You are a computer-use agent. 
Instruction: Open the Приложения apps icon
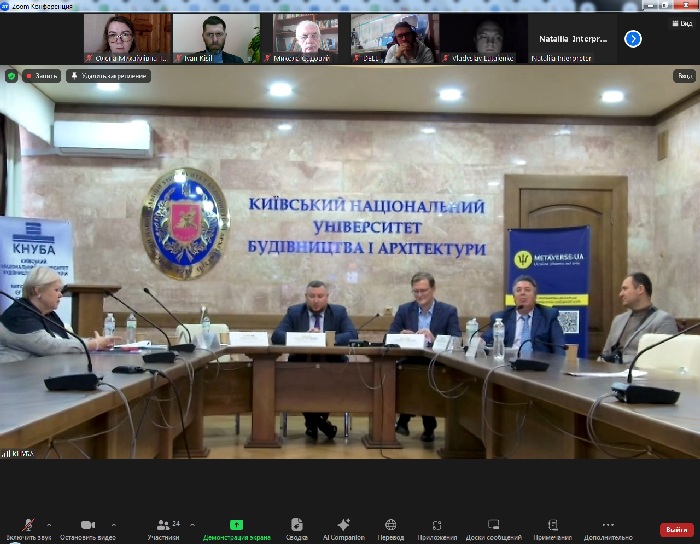[x=437, y=526]
